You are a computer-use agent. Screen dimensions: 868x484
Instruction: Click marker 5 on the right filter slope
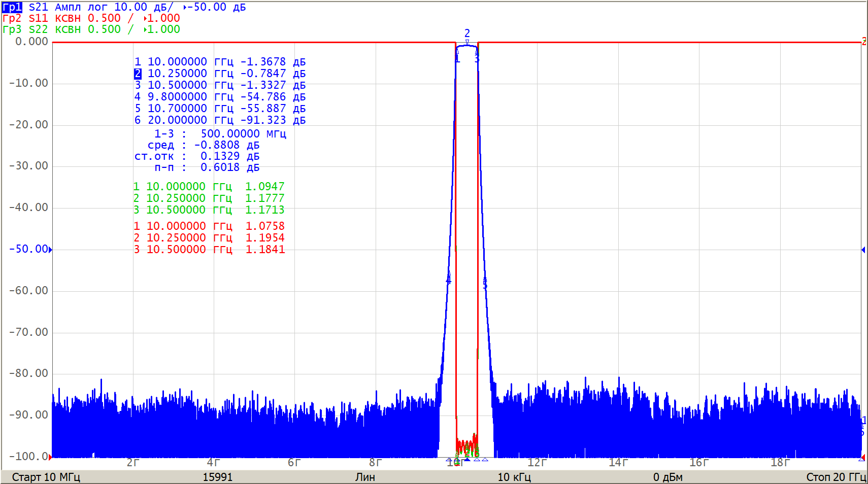coord(485,284)
